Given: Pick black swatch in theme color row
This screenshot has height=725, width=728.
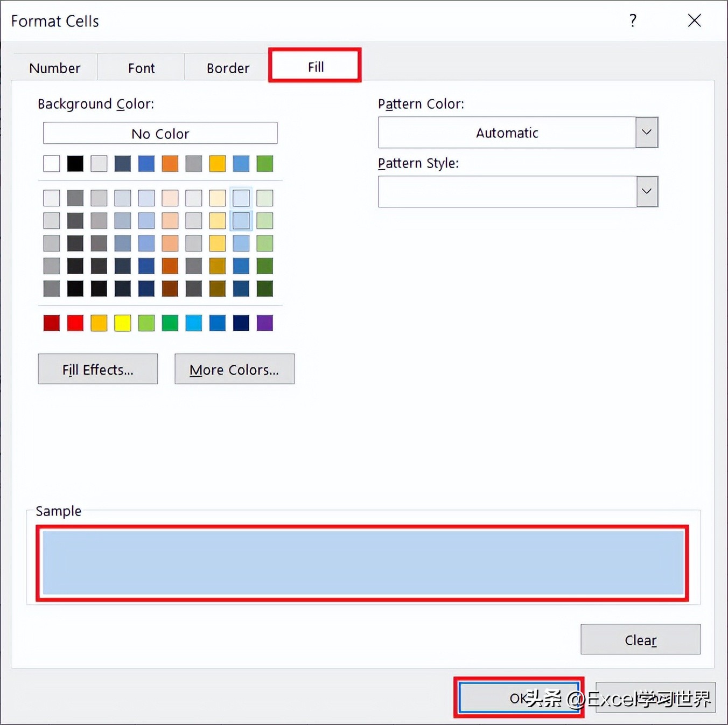Looking at the screenshot, I should coord(75,163).
